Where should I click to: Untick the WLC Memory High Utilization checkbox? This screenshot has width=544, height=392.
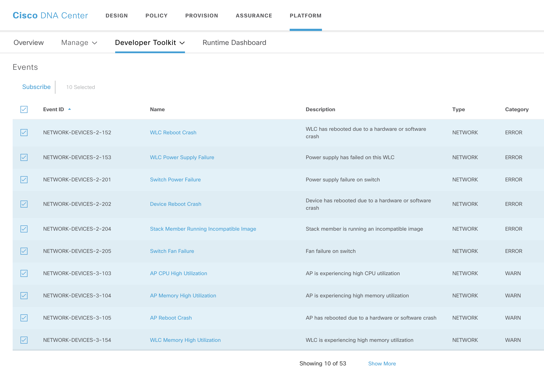24,340
